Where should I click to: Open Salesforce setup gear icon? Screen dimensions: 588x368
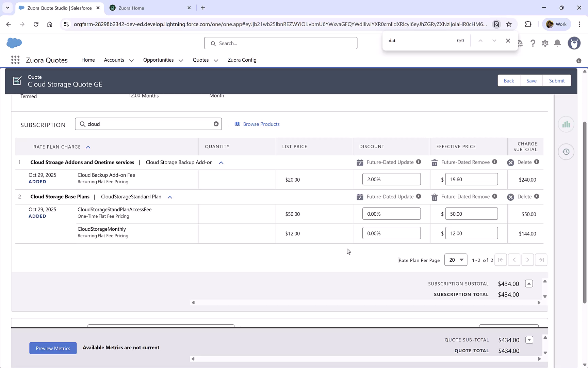(x=545, y=43)
